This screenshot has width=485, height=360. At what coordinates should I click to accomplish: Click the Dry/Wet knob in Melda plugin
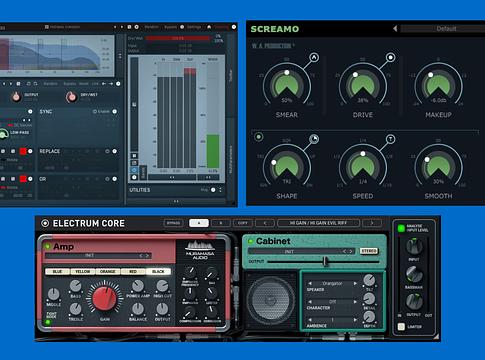(71, 97)
